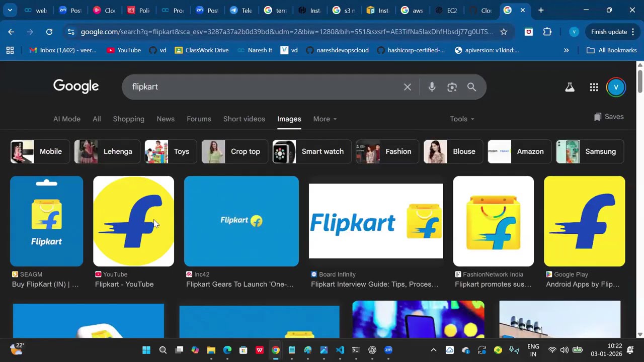The image size is (644, 362).
Task: Open the ClassWork Drive bookmark
Action: pos(202,50)
